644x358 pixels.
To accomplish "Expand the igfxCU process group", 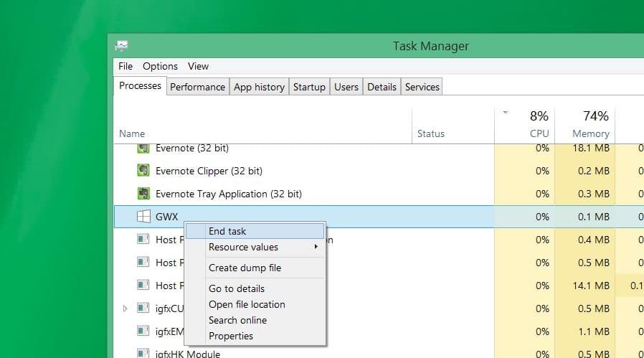I will (x=126, y=308).
